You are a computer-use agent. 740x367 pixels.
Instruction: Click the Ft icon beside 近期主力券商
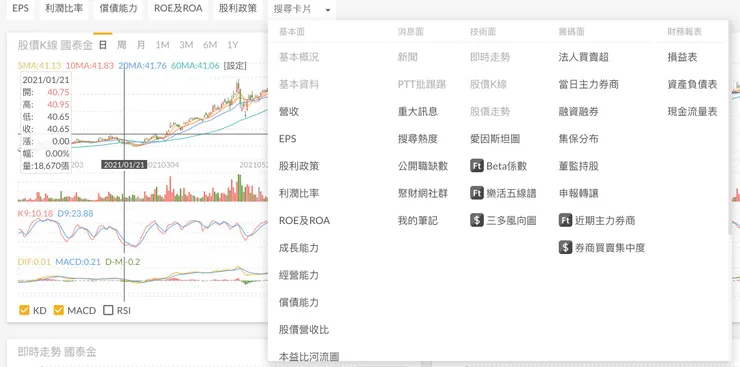[x=565, y=220]
